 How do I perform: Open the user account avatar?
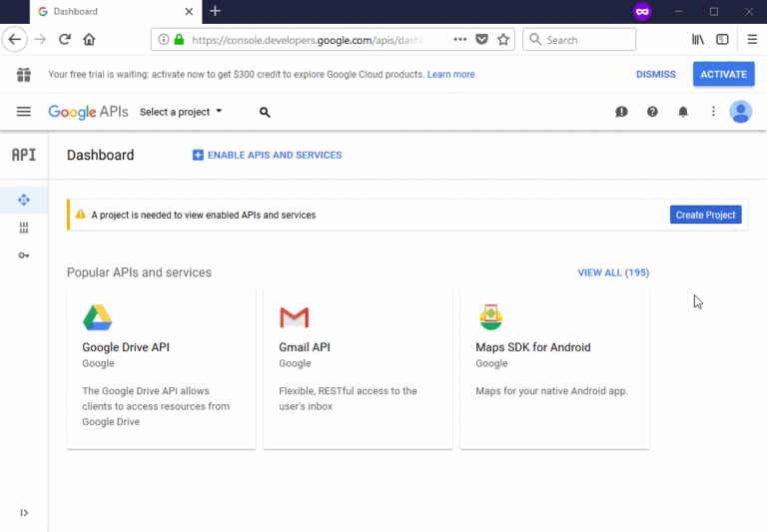741,112
